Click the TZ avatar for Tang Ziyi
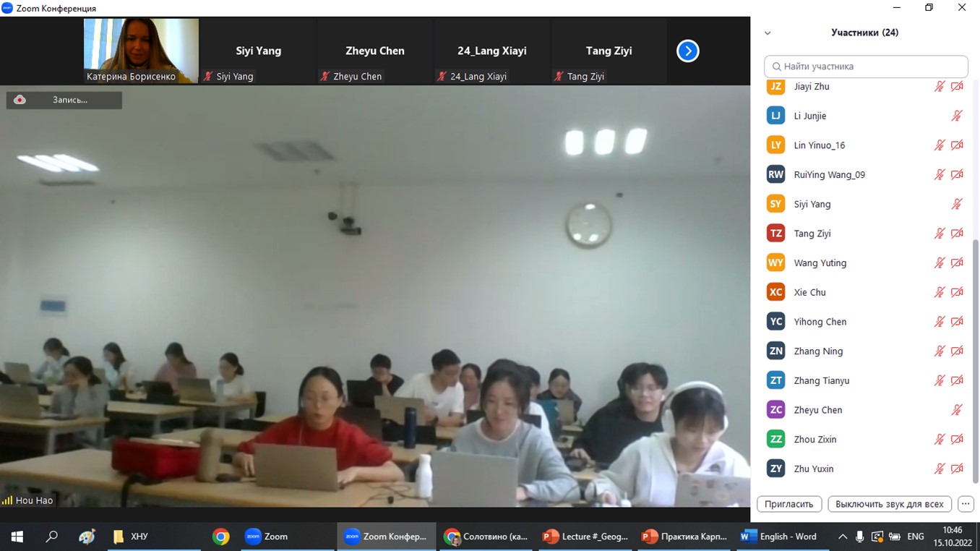 click(775, 234)
